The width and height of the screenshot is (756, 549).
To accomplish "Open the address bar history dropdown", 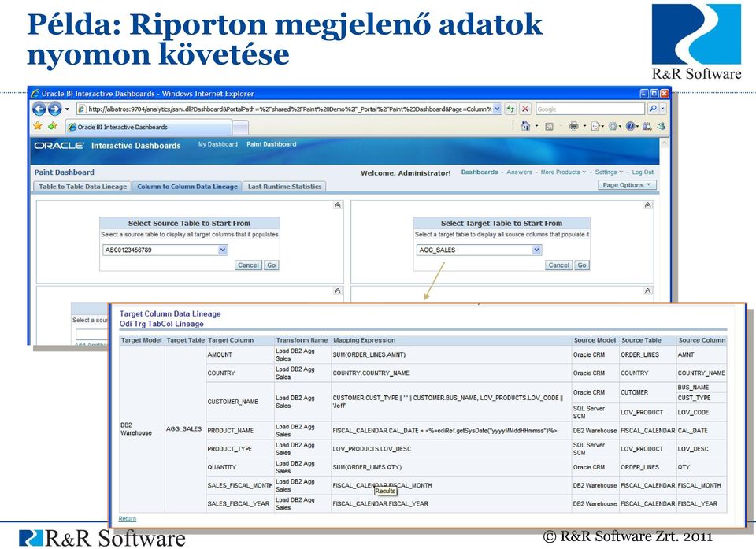I will 497,109.
